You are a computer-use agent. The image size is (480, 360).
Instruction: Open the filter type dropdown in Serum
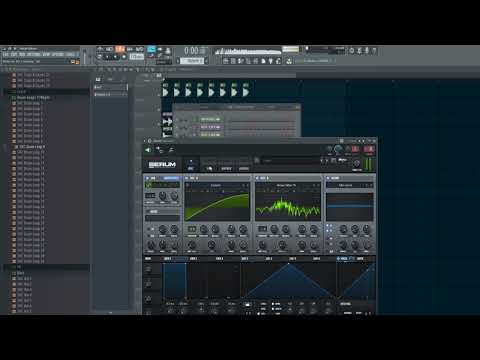pyautogui.click(x=345, y=185)
